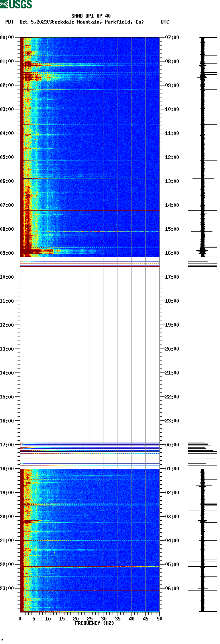Select the station title 'SMNB DP1 BP 40'
This screenshot has height=644, width=220.
pyautogui.click(x=91, y=16)
